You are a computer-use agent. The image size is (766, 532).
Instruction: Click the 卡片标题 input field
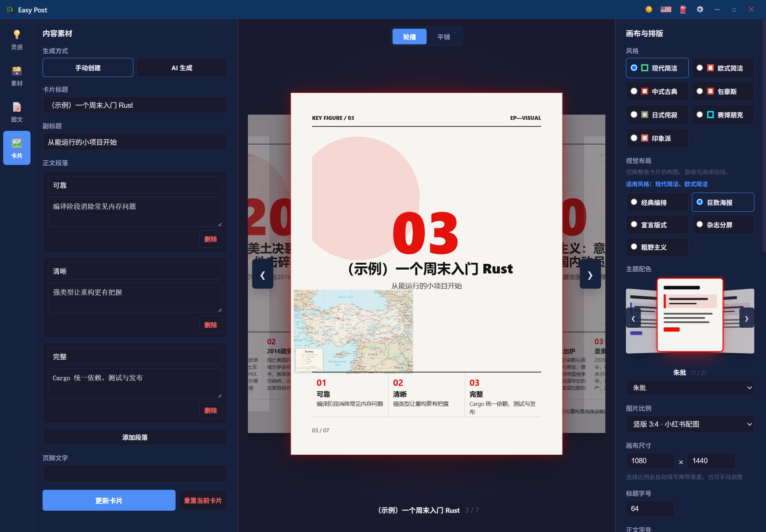(x=135, y=105)
